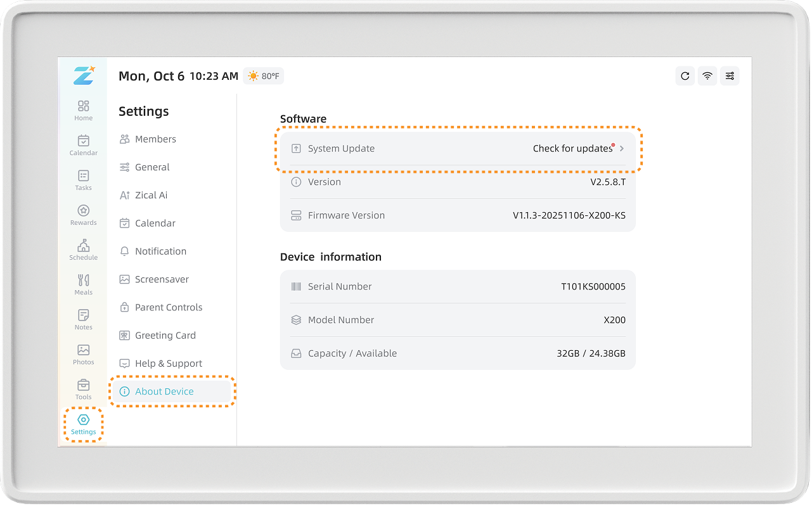Image resolution: width=812 pixels, height=506 pixels.
Task: Expand the System Update chevron arrow
Action: tap(622, 149)
